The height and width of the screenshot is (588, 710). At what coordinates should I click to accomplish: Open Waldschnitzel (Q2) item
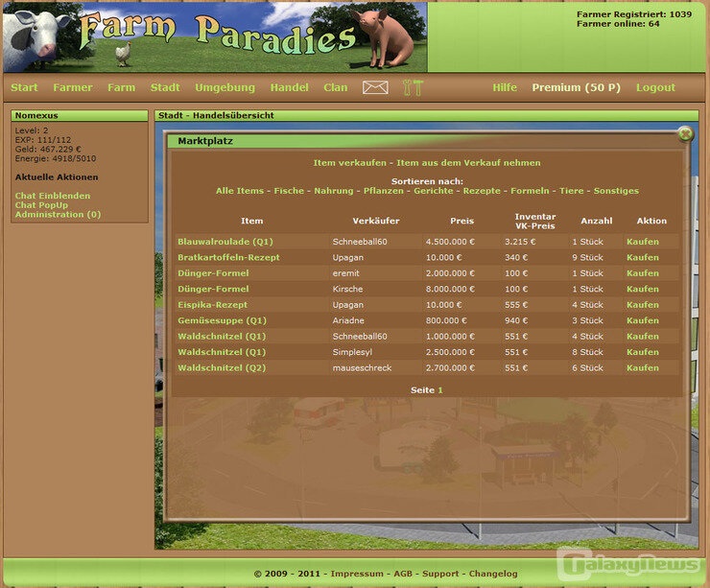[222, 368]
